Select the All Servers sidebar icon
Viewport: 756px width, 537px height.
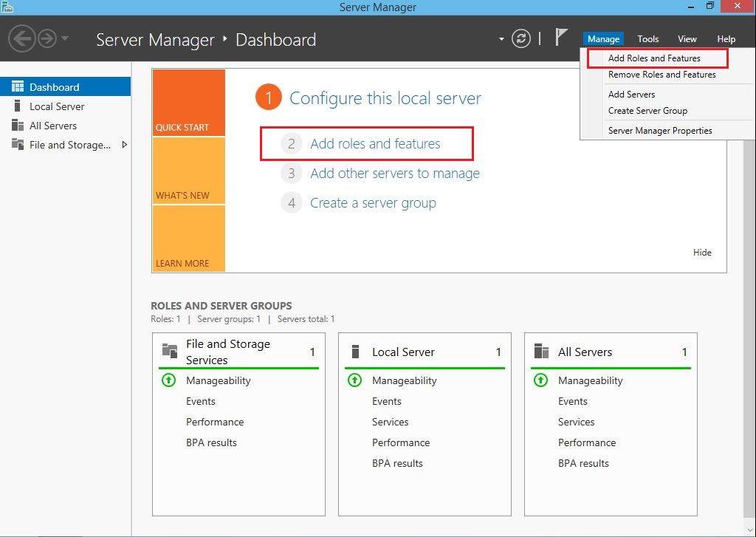(x=17, y=126)
